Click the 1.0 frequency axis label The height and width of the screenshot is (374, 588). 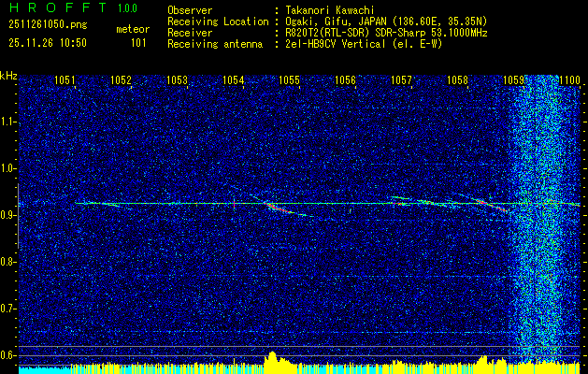(x=8, y=168)
